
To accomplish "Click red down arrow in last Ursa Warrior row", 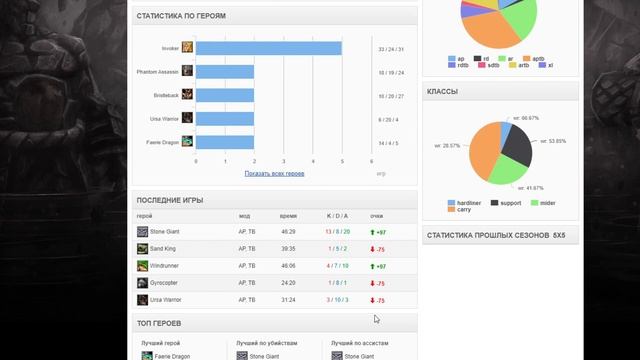I will 372,300.
